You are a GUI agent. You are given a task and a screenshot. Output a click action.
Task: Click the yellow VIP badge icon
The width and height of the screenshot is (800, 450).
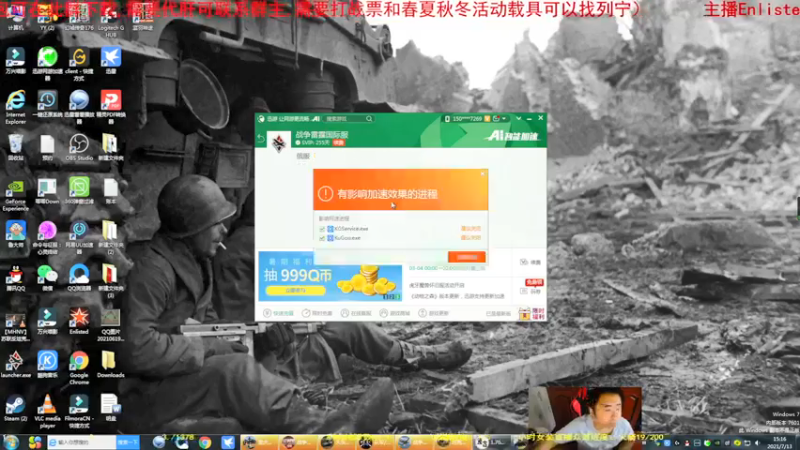pyautogui.click(x=487, y=118)
